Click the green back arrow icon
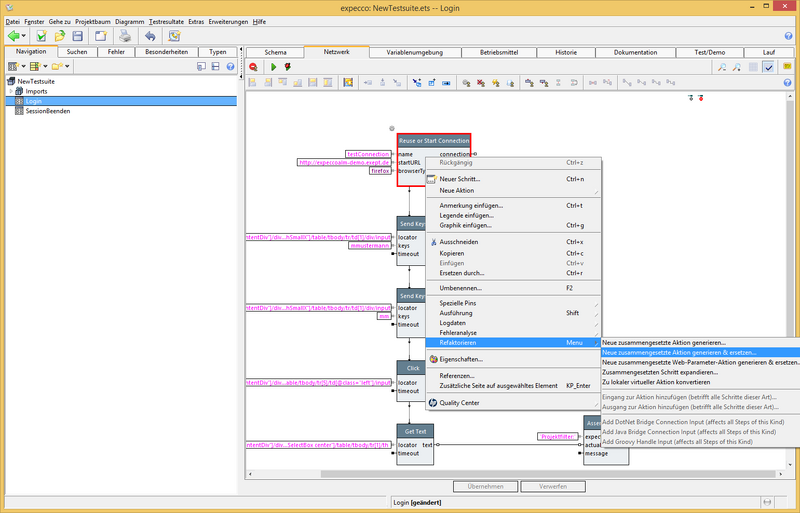 14,36
